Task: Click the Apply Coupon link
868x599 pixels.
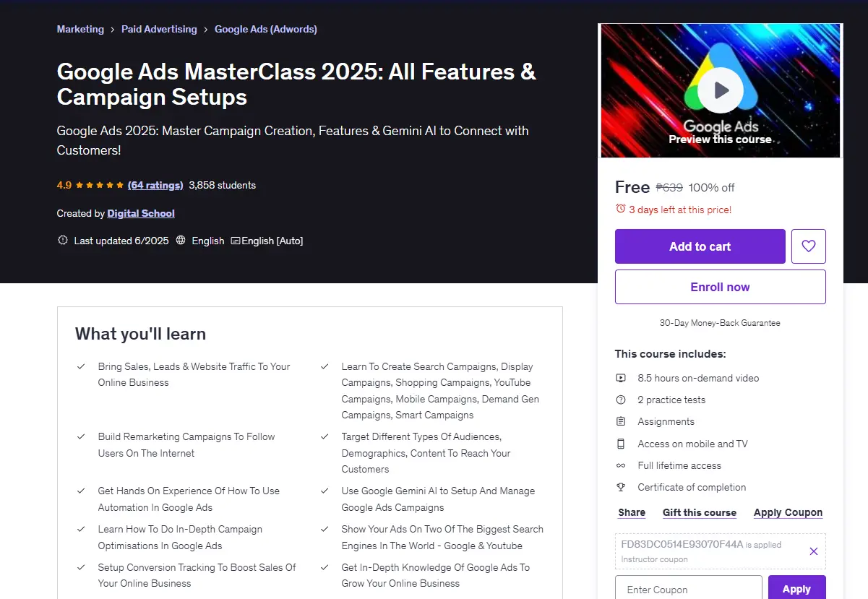Action: tap(788, 512)
